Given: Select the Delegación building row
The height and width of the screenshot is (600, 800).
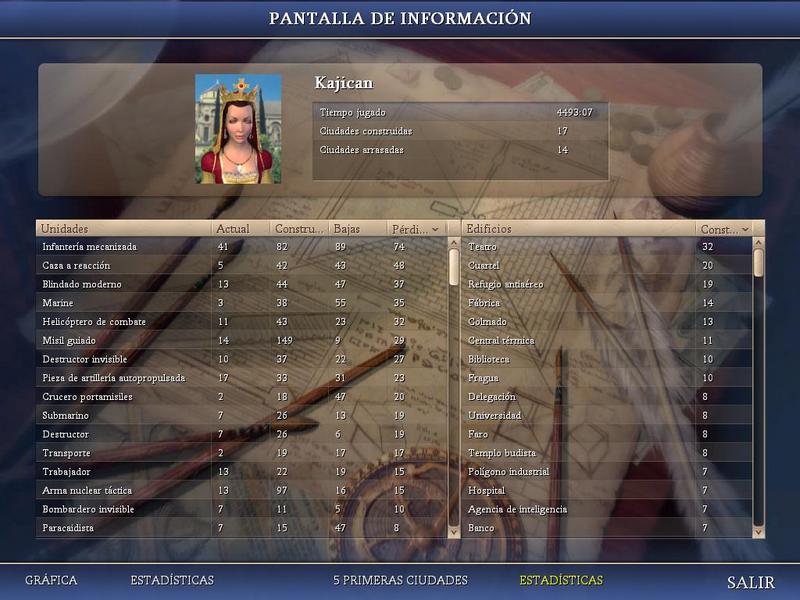Looking at the screenshot, I should pyautogui.click(x=607, y=396).
